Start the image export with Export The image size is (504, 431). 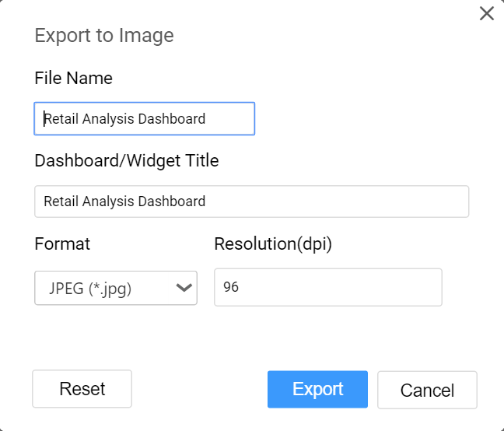(x=317, y=389)
